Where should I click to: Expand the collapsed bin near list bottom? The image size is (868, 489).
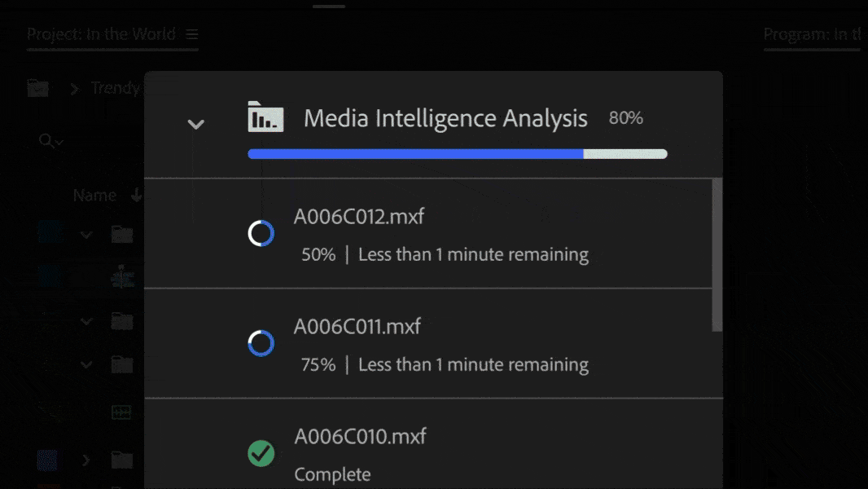pos(86,460)
